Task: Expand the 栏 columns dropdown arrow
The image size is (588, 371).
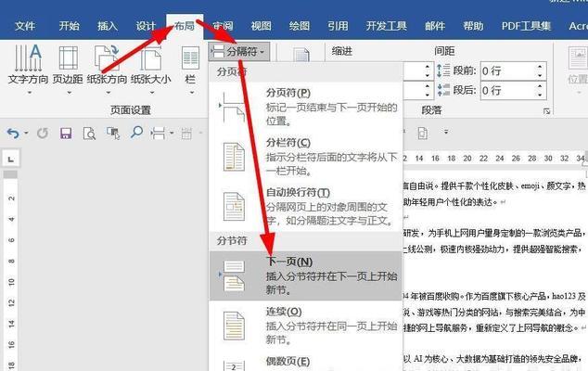Action: pyautogui.click(x=191, y=92)
